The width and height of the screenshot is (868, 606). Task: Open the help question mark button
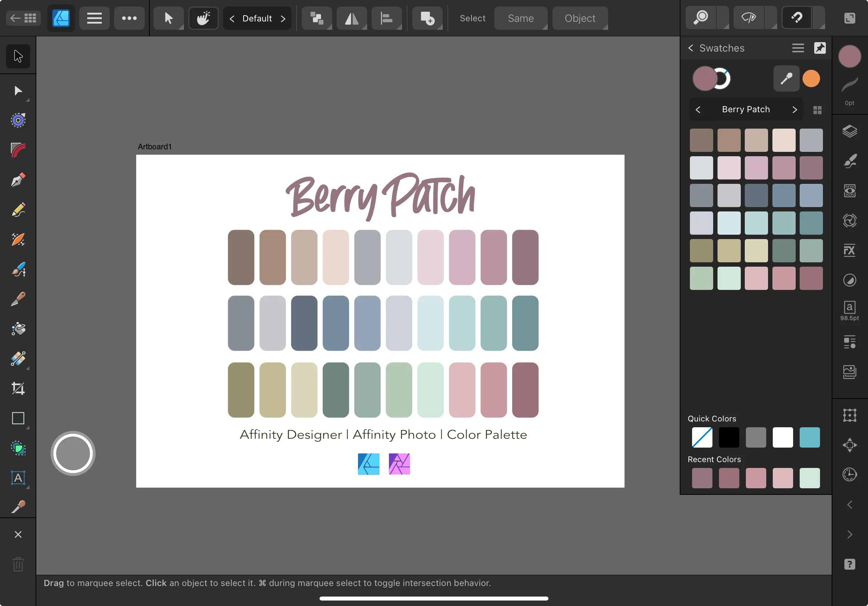tap(849, 564)
